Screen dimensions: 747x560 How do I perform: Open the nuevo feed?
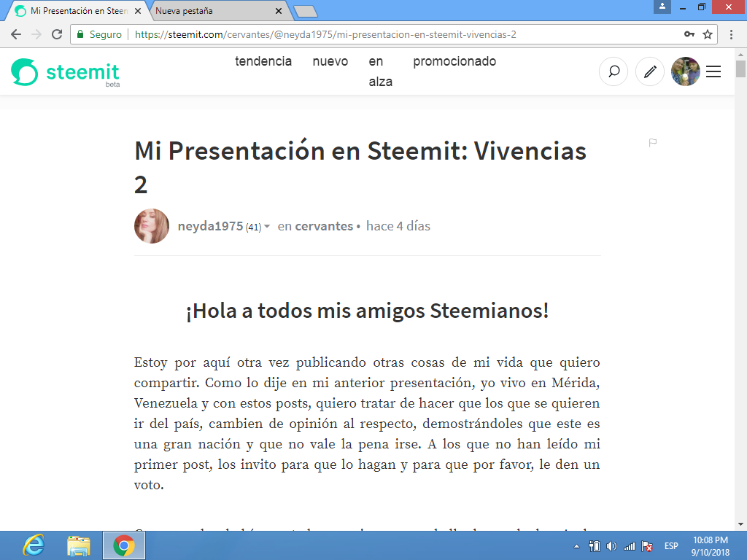tap(330, 61)
